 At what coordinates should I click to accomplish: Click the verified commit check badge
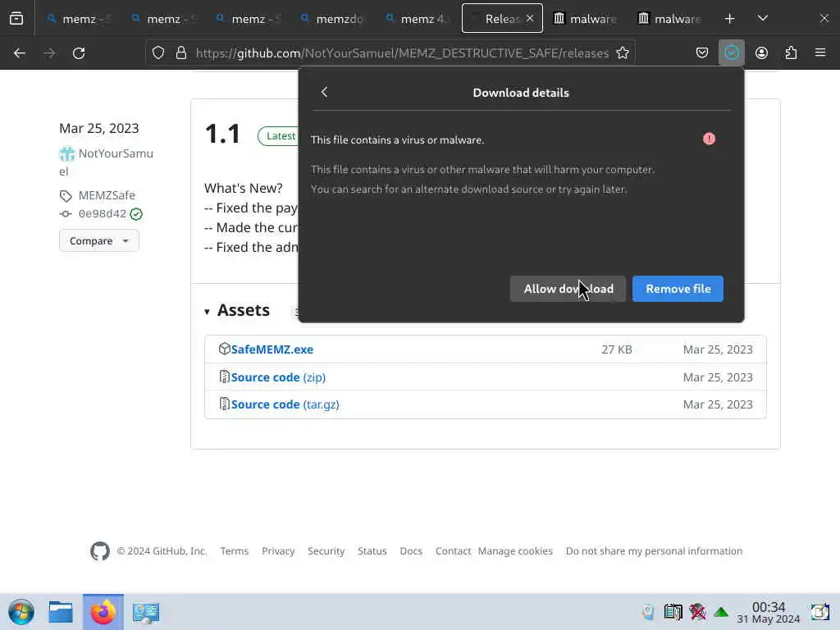tap(136, 214)
